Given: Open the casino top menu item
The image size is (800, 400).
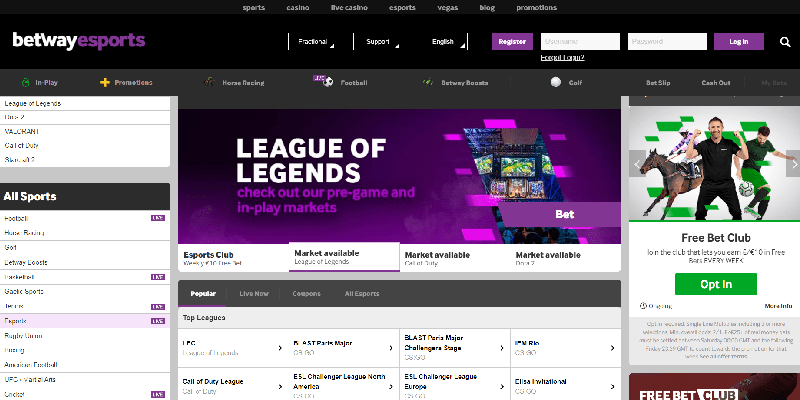Looking at the screenshot, I should (297, 8).
